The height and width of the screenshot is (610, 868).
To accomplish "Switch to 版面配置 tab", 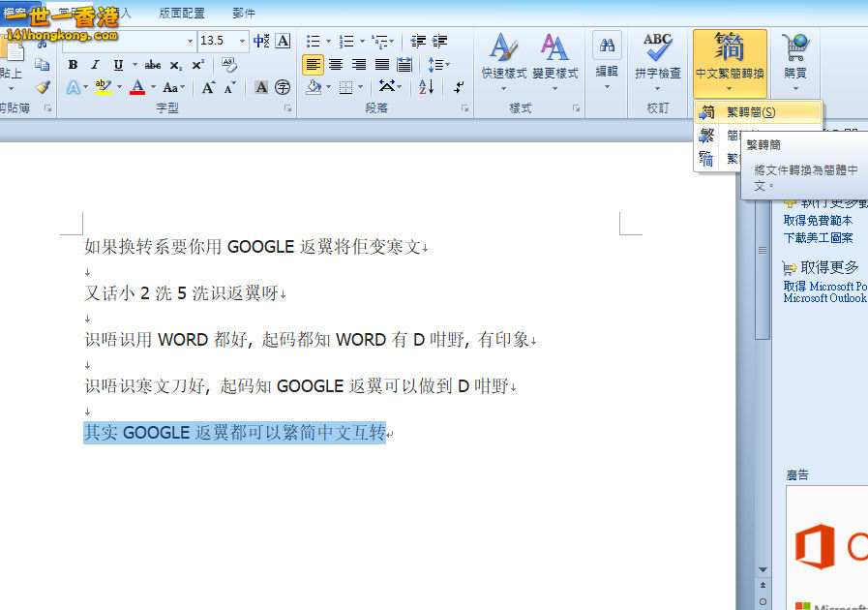I will click(x=182, y=13).
